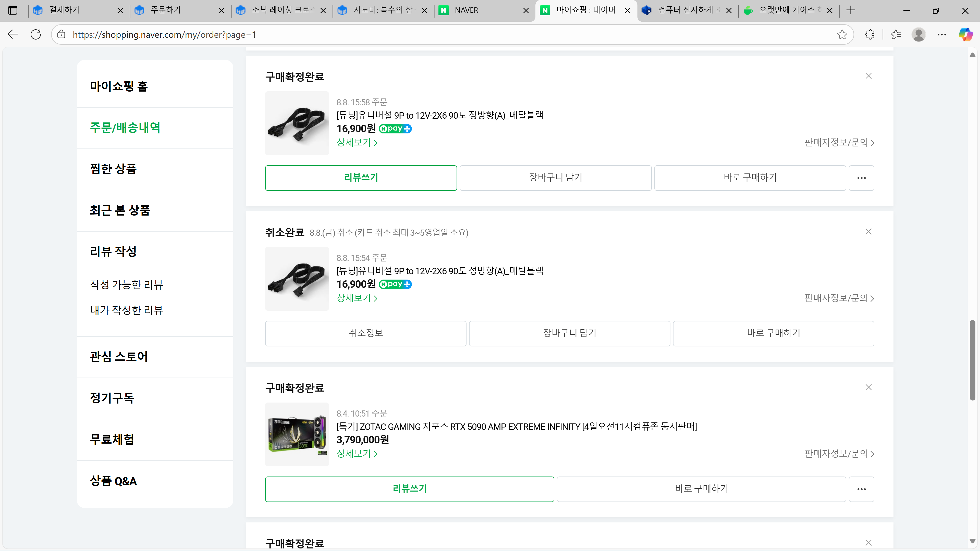Screen dimensions: 980x551
Task: Select 찜한 상품 in the sidebar
Action: pyautogui.click(x=113, y=169)
